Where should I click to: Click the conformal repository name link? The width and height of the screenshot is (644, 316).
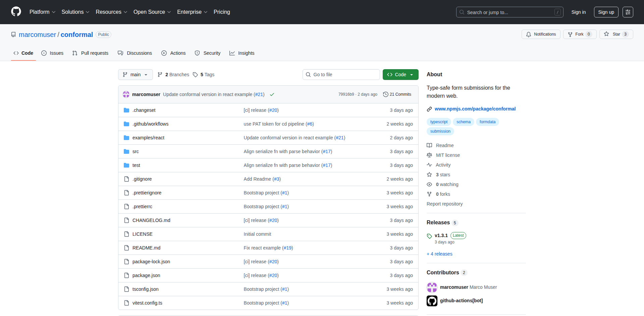pyautogui.click(x=77, y=35)
